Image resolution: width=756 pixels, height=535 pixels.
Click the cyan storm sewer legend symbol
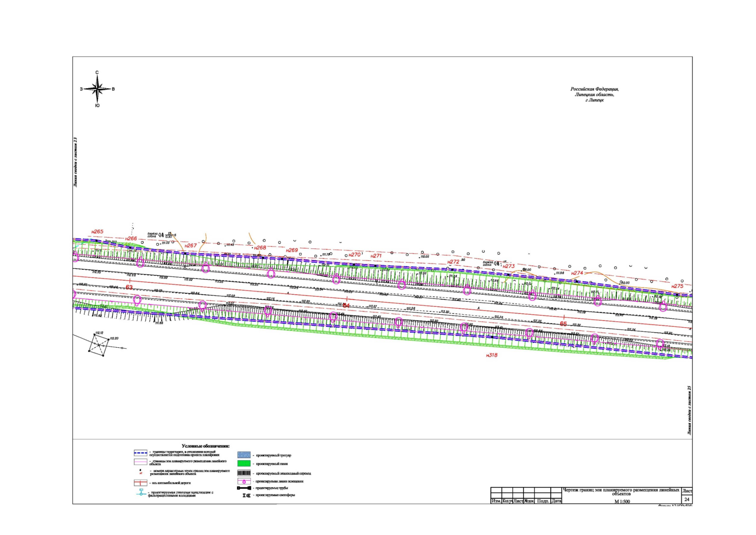click(x=141, y=492)
